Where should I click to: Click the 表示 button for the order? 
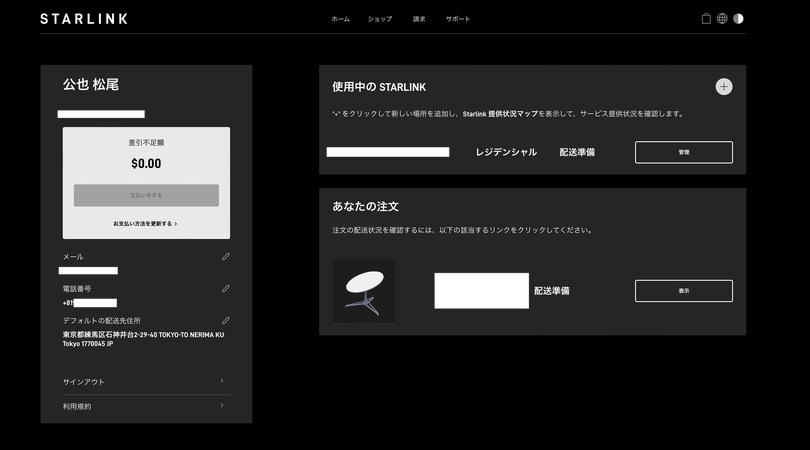click(x=683, y=291)
